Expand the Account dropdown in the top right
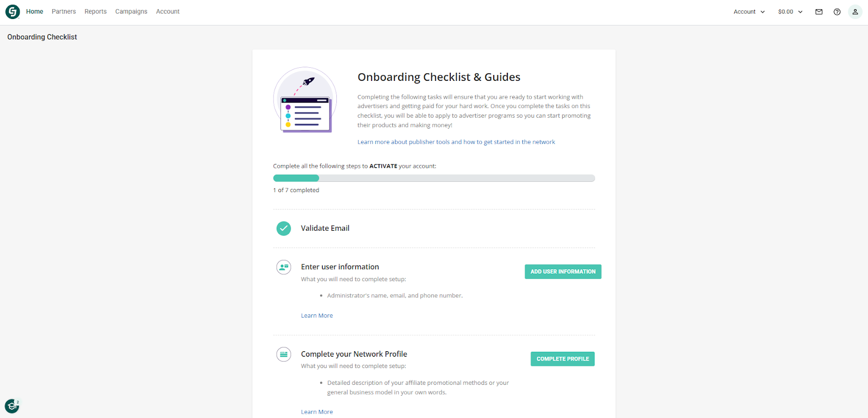 [x=748, y=11]
